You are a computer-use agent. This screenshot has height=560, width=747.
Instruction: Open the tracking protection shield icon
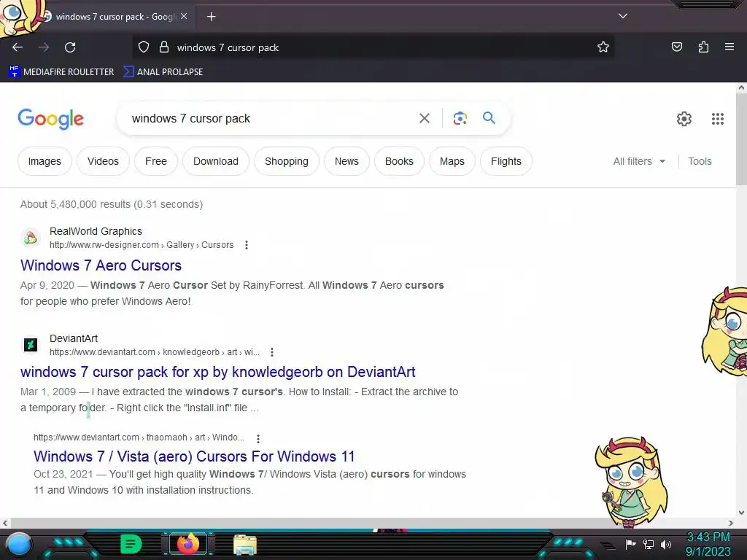(144, 47)
